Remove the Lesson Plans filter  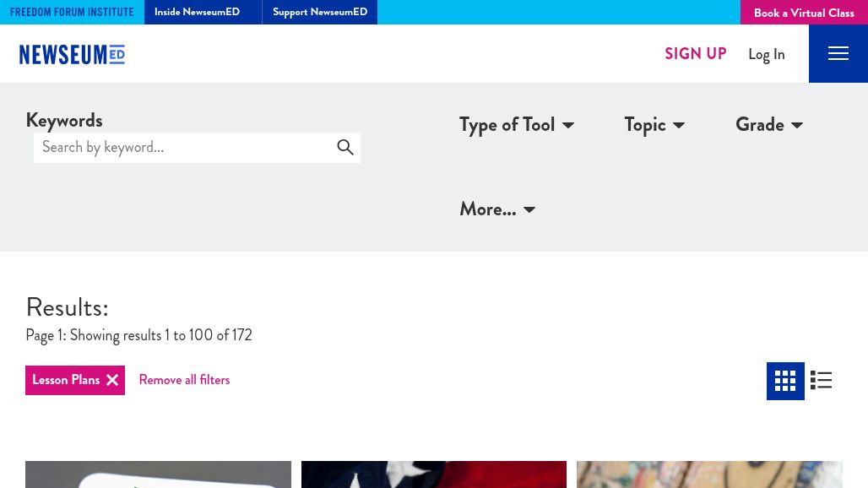point(111,380)
